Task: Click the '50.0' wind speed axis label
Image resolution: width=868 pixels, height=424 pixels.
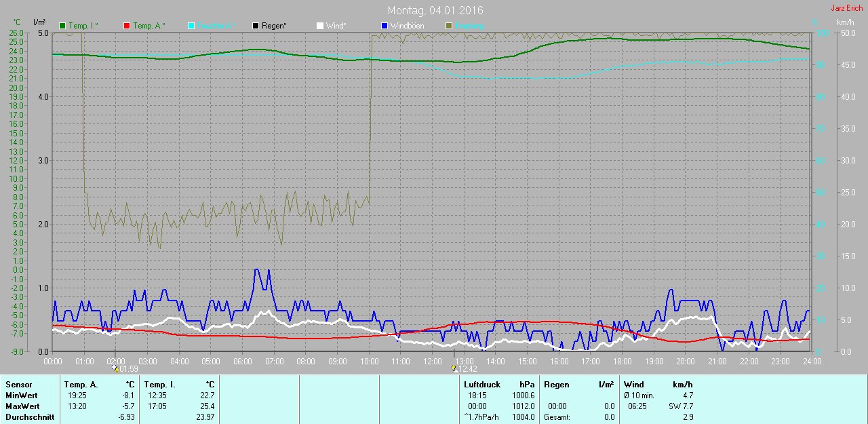Action: point(848,33)
